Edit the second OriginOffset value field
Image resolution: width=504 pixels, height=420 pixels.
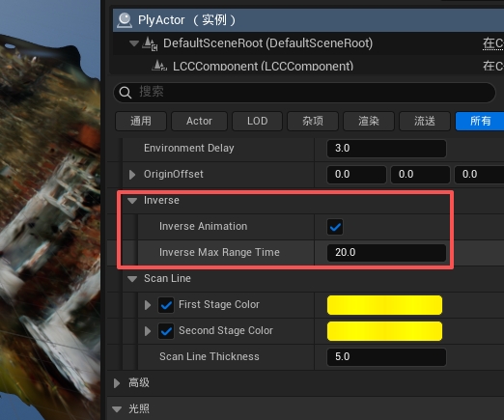420,175
